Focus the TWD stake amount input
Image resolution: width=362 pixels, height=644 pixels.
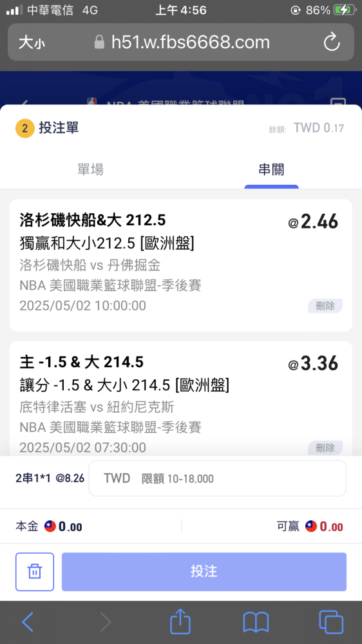click(217, 478)
